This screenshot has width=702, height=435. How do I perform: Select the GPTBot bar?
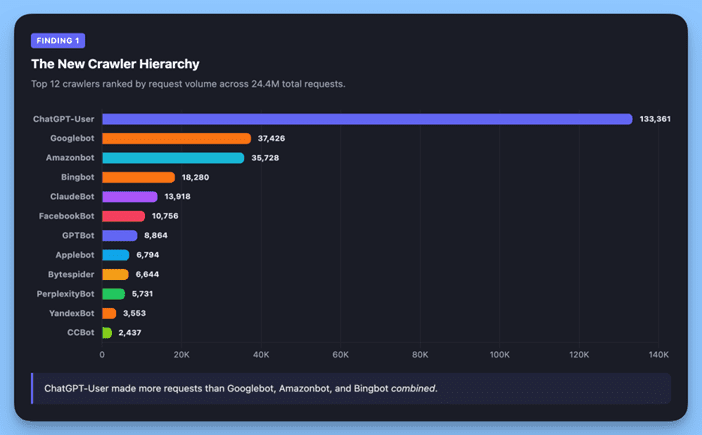coord(119,235)
